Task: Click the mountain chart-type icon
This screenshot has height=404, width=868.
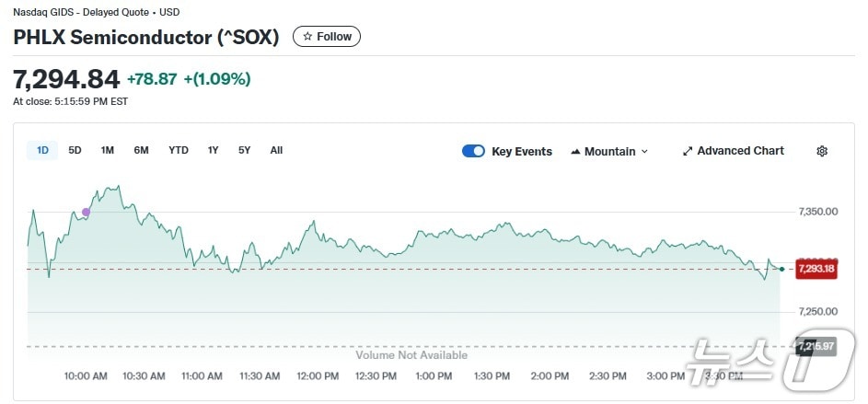Action: (575, 152)
